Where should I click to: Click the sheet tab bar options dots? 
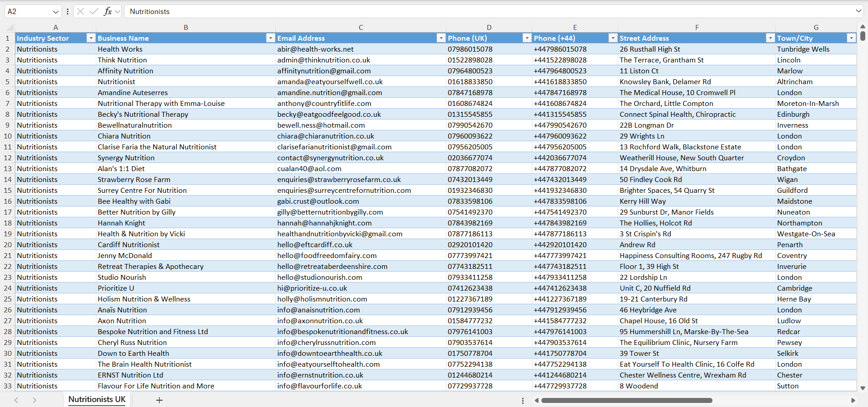point(523,401)
